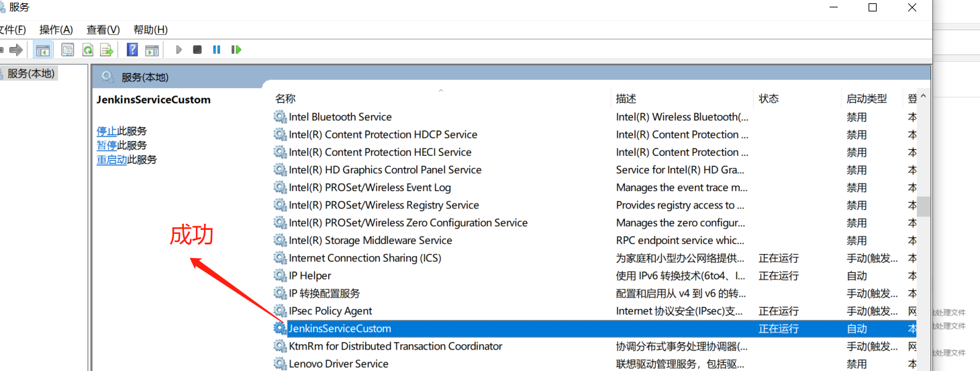Select 服务(本地) in the left tree

(x=31, y=73)
